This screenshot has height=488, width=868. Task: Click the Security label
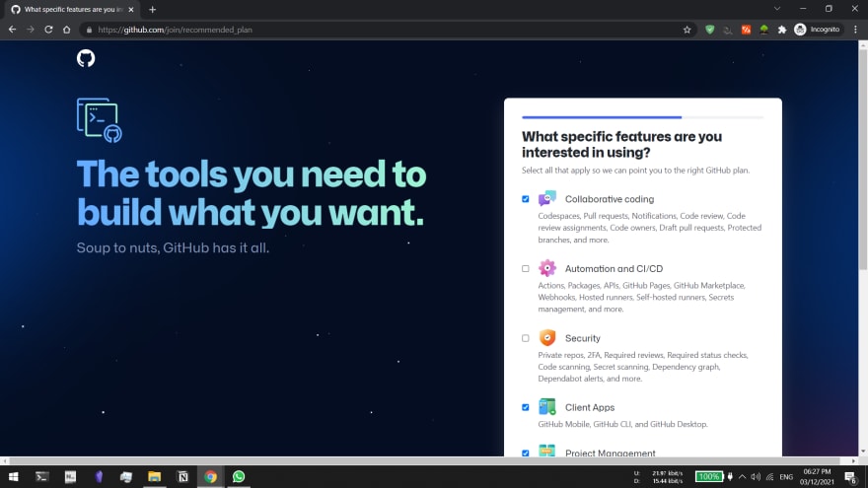coord(582,338)
